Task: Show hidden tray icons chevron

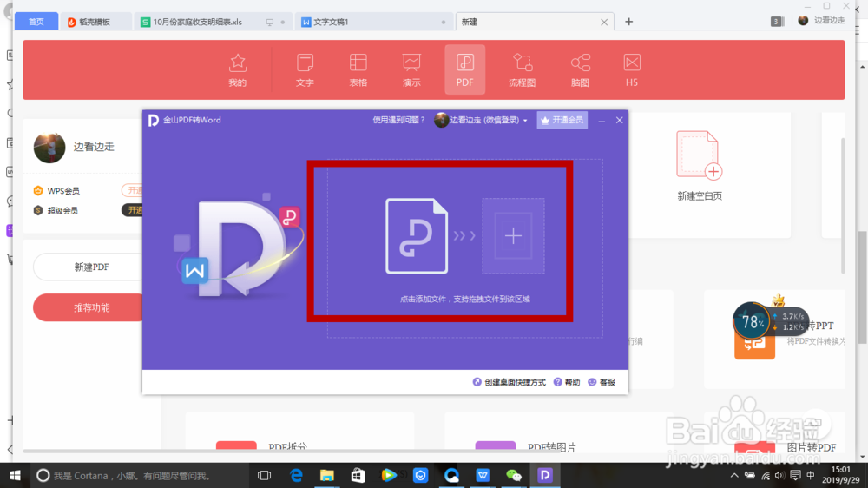Action: pos(734,475)
